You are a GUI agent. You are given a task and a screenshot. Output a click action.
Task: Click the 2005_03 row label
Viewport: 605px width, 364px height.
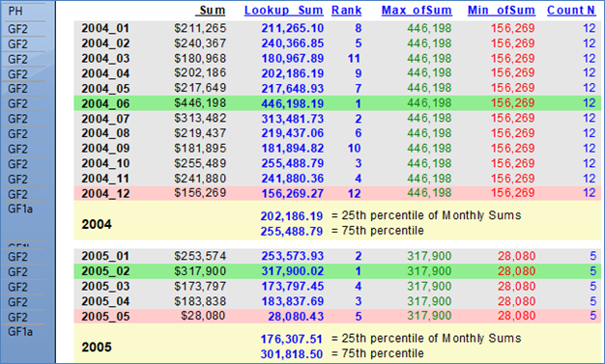click(x=105, y=287)
